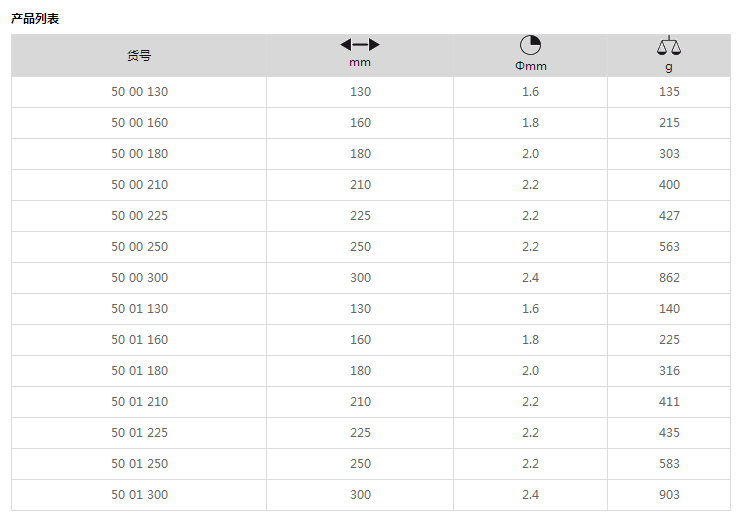
Task: Select product number 50 00 250
Action: point(139,247)
